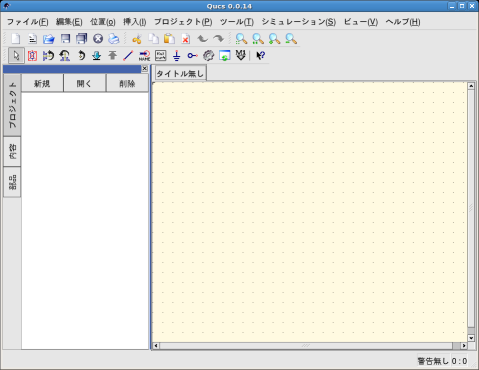This screenshot has height=370, width=479.
Task: Click the horizontal scrollbar left arrow
Action: coord(156,346)
